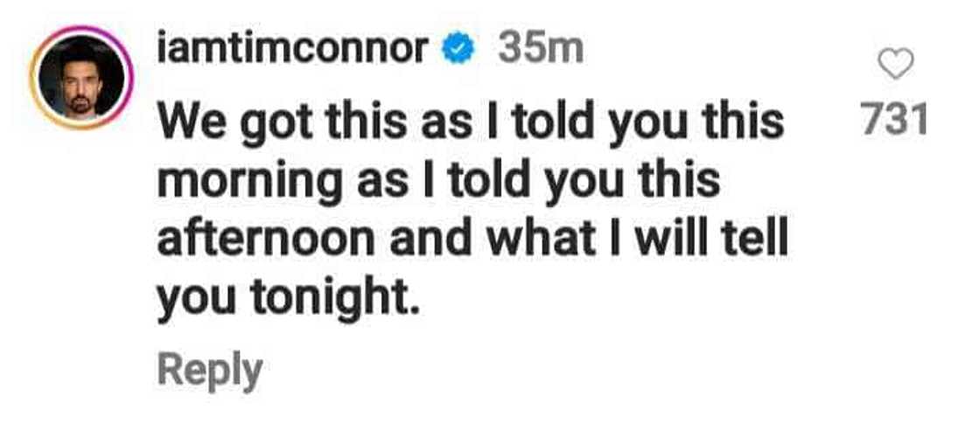Click the word "tell" in the comment
The width and height of the screenshot is (980, 438).
(x=753, y=240)
